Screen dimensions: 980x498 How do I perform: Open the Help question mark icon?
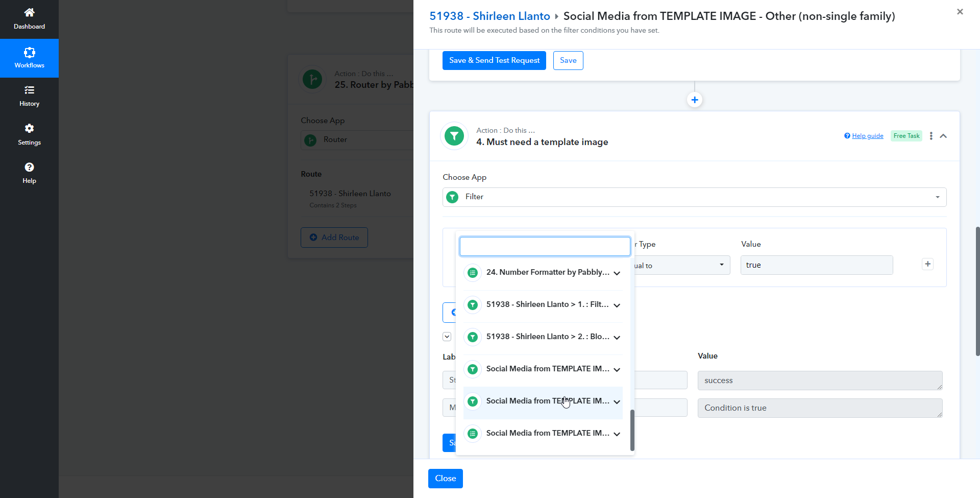point(29,167)
